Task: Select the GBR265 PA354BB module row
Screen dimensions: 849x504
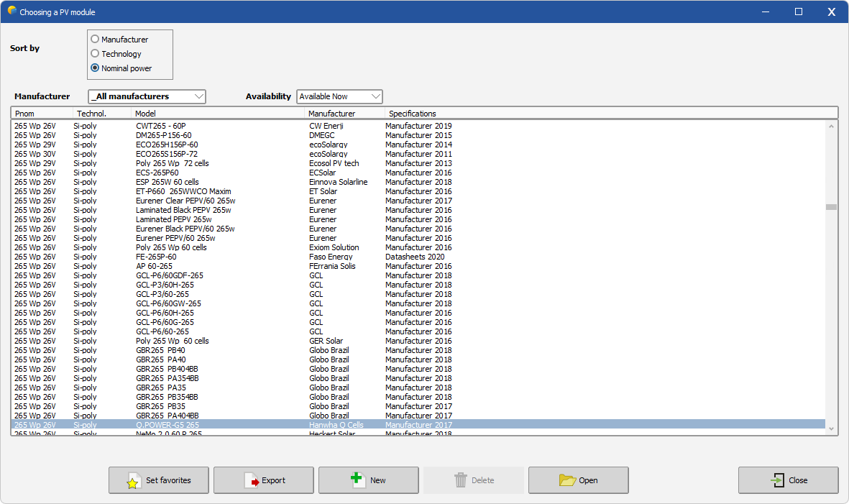Action: coord(418,378)
